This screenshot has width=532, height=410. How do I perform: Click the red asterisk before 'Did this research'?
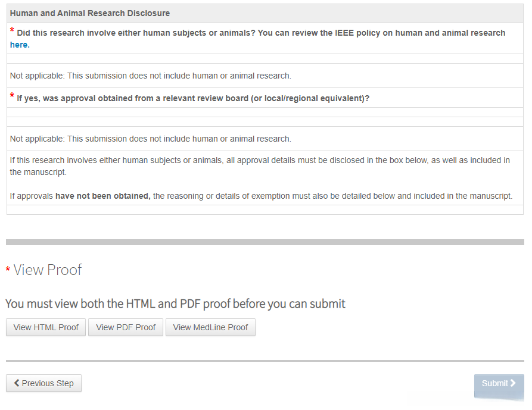(x=12, y=31)
